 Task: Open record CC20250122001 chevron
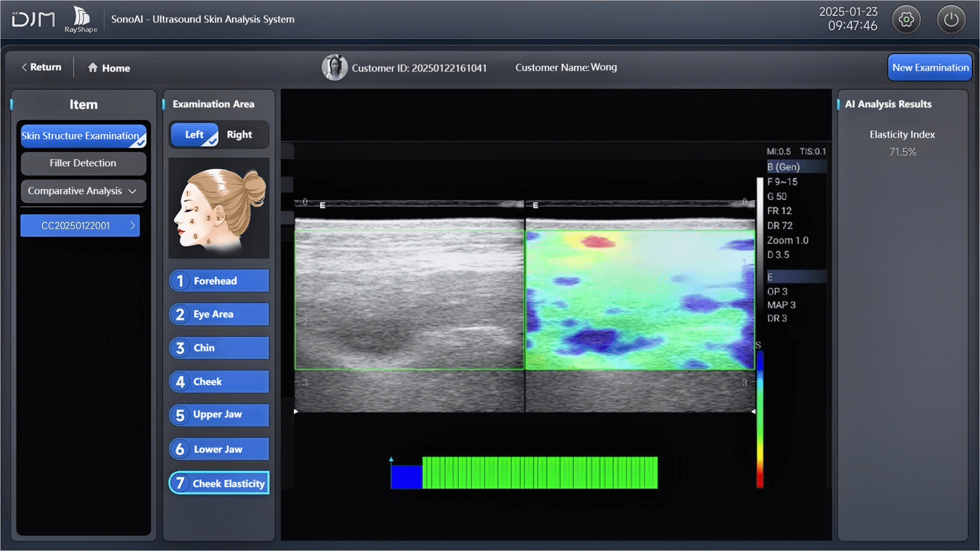(133, 226)
